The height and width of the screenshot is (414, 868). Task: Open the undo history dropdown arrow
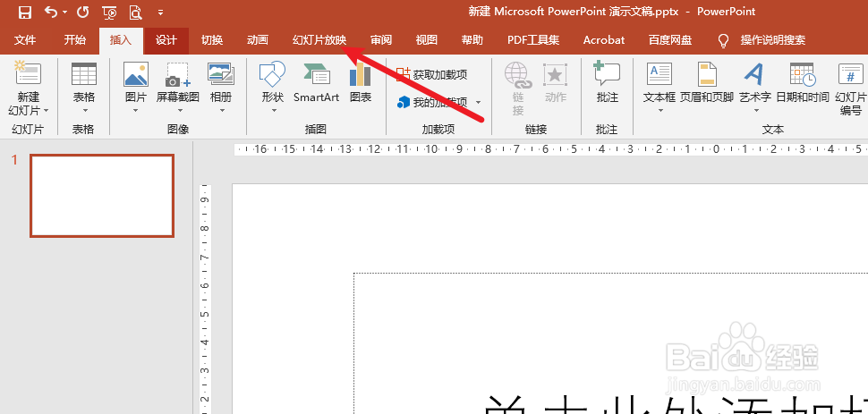(x=64, y=13)
